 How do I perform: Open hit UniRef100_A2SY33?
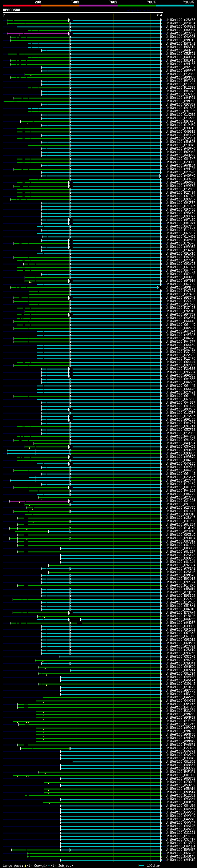click(180, 20)
